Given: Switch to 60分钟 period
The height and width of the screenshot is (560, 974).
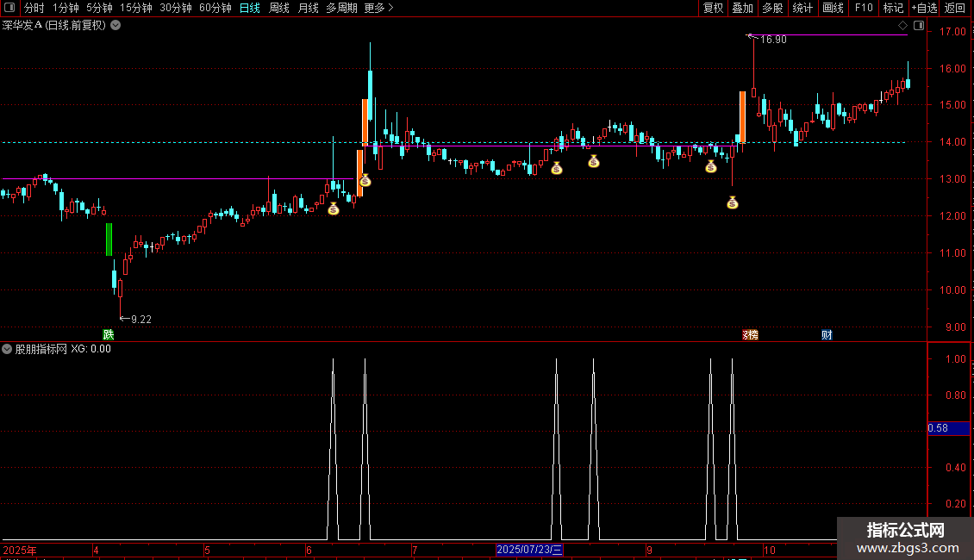Looking at the screenshot, I should coord(215,8).
